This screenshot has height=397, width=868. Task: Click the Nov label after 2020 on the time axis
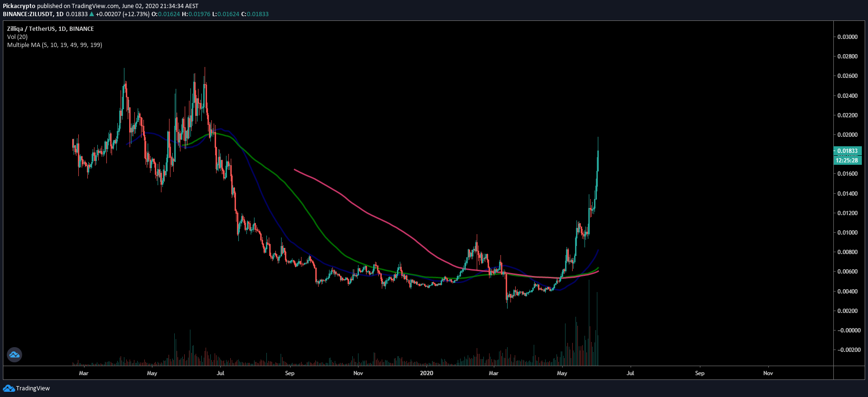(768, 373)
